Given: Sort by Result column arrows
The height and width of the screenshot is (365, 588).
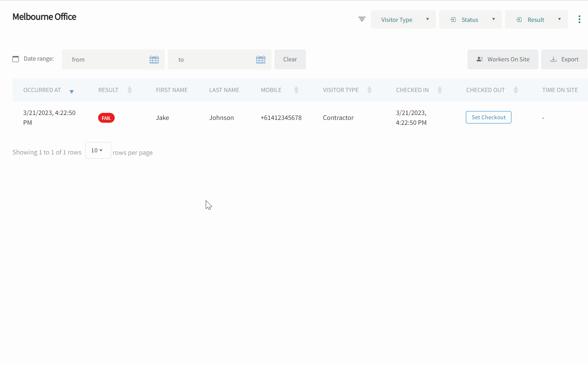Looking at the screenshot, I should (x=130, y=90).
